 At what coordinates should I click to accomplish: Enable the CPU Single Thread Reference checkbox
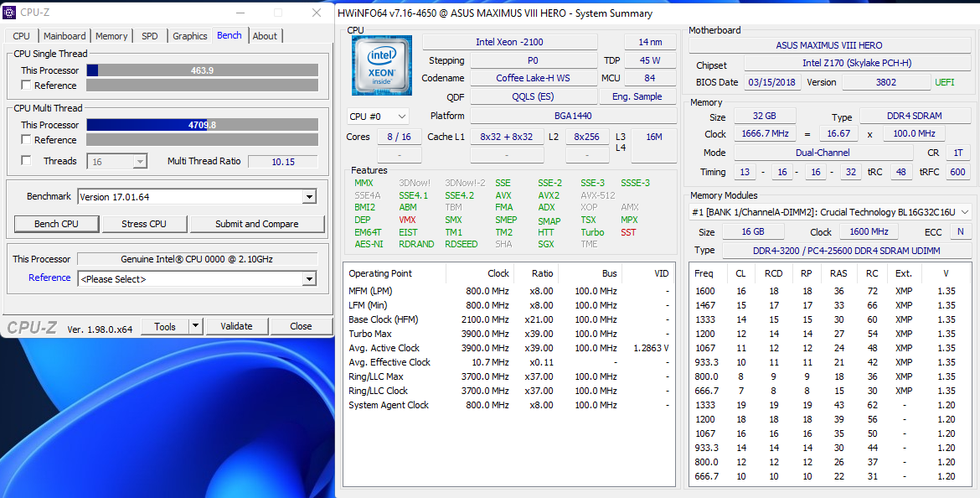click(x=26, y=86)
